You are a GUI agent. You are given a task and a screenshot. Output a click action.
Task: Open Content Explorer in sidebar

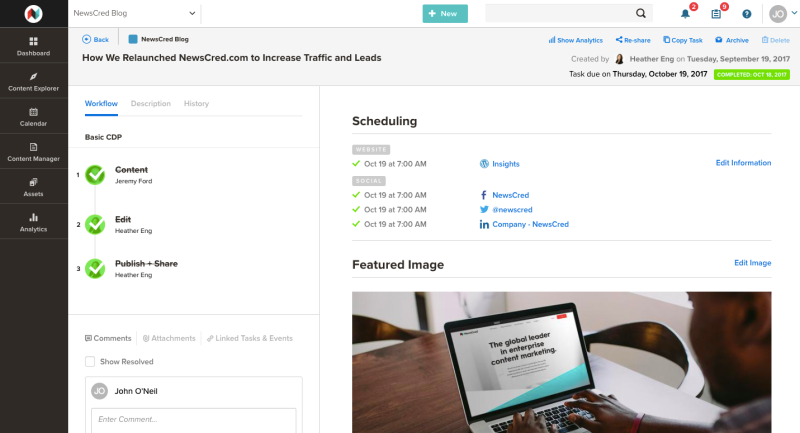34,81
